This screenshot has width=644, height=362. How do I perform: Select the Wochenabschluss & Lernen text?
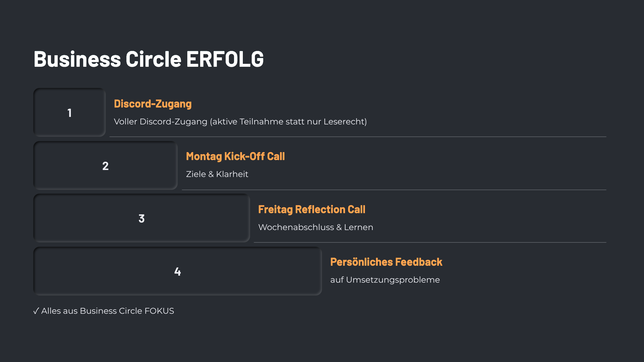pos(316,227)
